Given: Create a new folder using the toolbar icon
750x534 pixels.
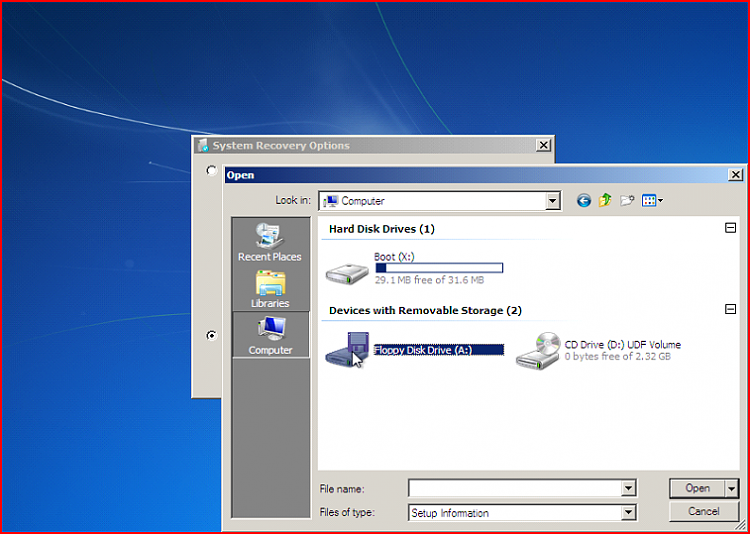Looking at the screenshot, I should [627, 200].
